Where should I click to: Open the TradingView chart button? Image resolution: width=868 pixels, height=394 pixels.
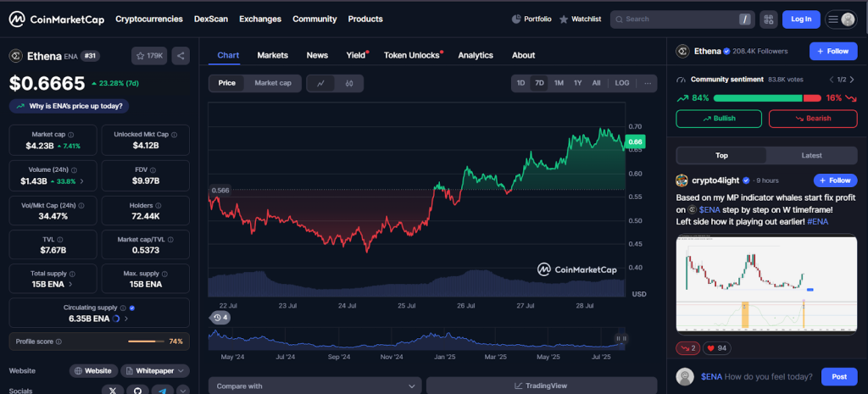[x=542, y=386]
